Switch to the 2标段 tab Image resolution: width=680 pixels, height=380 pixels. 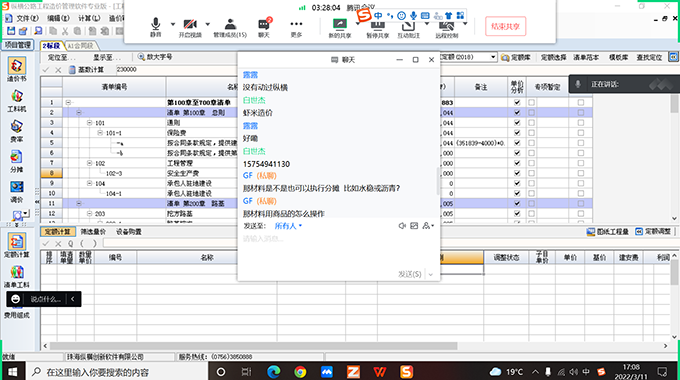52,46
